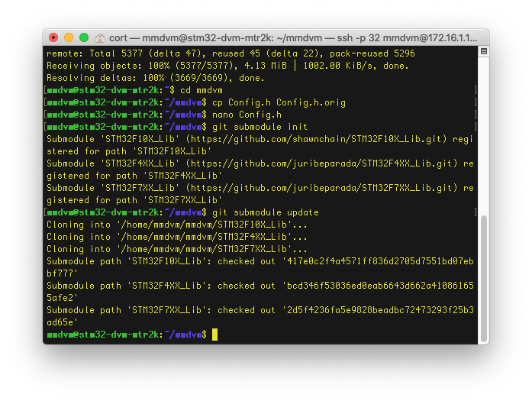The width and height of the screenshot is (532, 401).
Task: Click 'gistered for path STM32F7XX_Lib' line
Action: click(134, 200)
